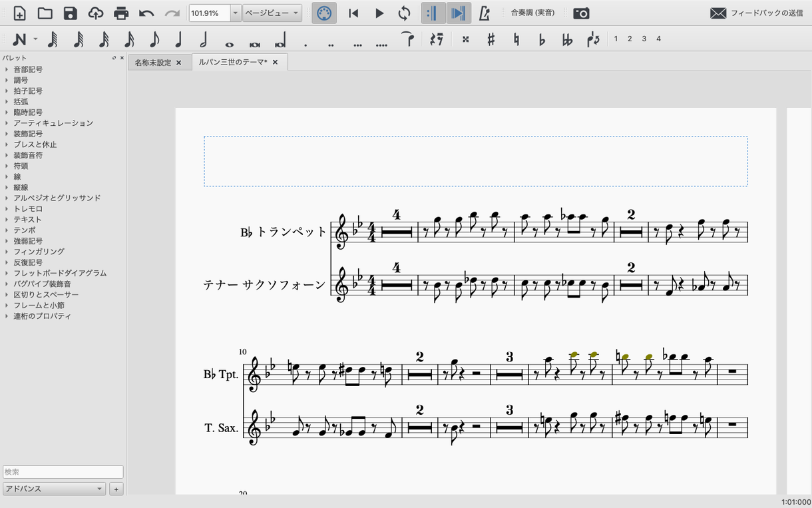This screenshot has width=812, height=508.
Task: Undock the パレット panel
Action: click(x=114, y=58)
